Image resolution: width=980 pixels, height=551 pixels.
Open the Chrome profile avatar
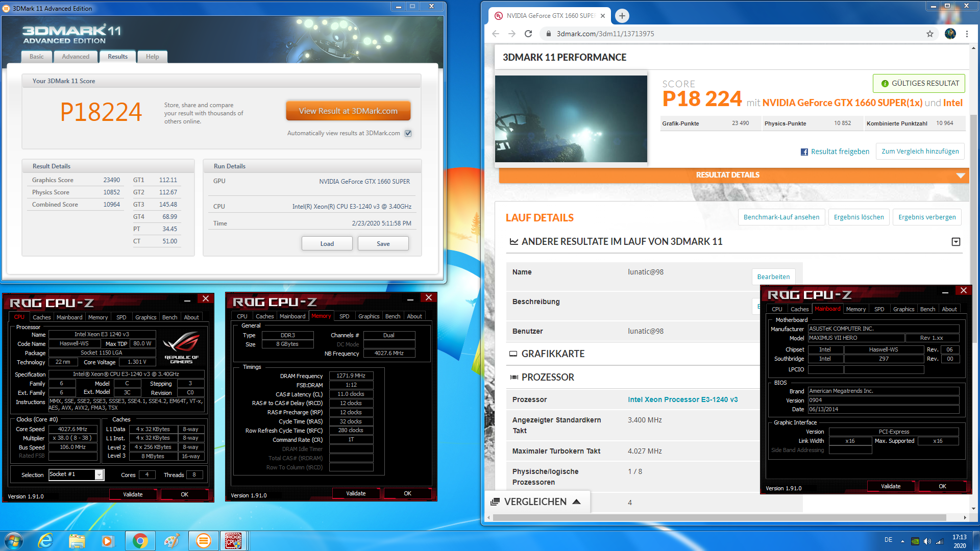tap(950, 34)
